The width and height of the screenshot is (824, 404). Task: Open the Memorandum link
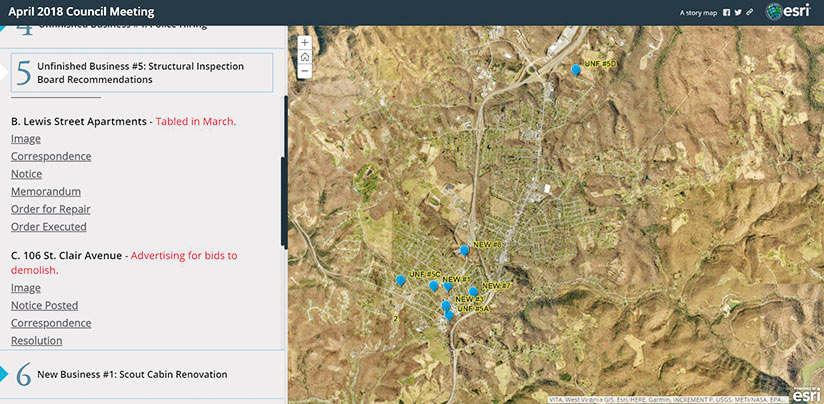46,191
